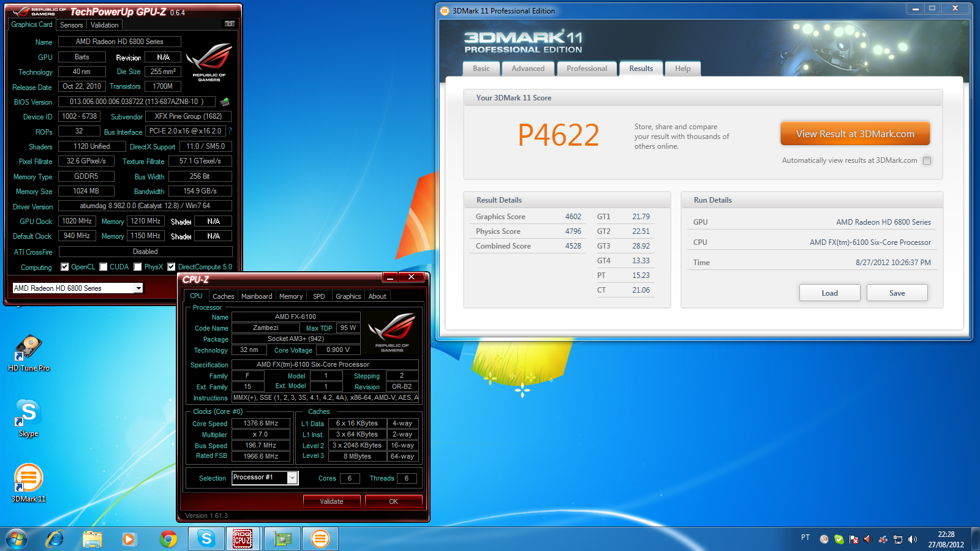Viewport: 980px width, 551px height.
Task: Click the Driver Version field in GPU-Z
Action: tap(145, 206)
